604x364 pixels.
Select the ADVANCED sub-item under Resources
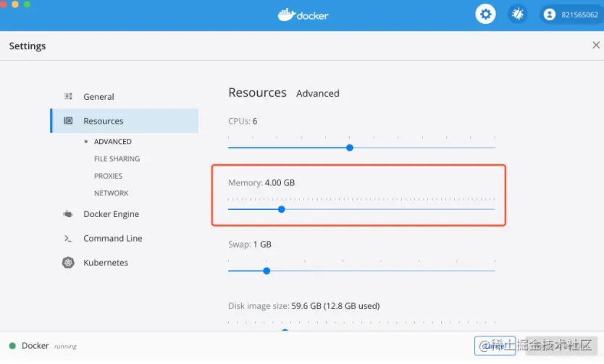[112, 142]
